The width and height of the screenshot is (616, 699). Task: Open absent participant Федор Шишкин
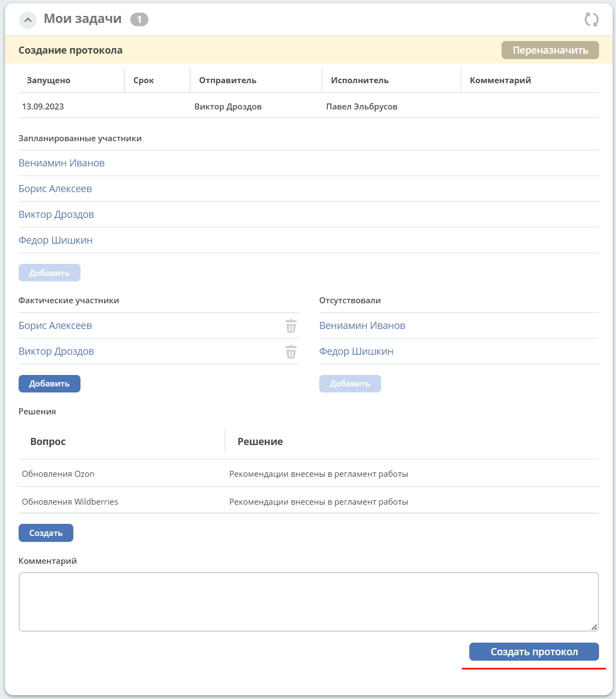pos(356,351)
